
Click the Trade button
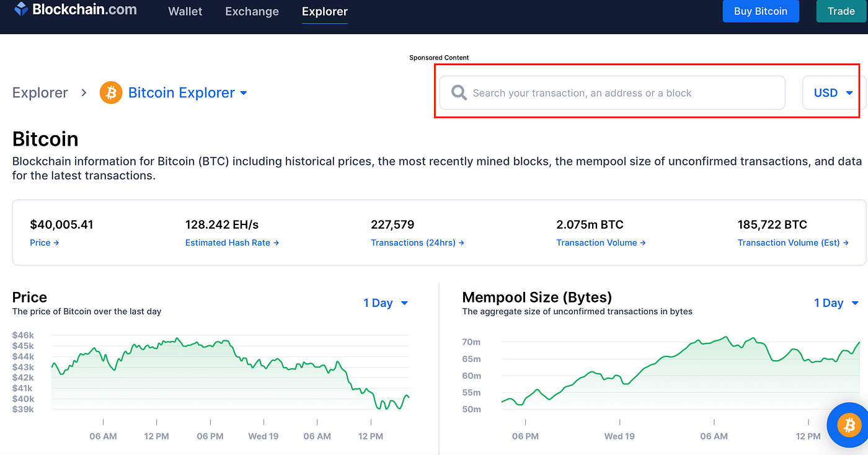pyautogui.click(x=841, y=11)
